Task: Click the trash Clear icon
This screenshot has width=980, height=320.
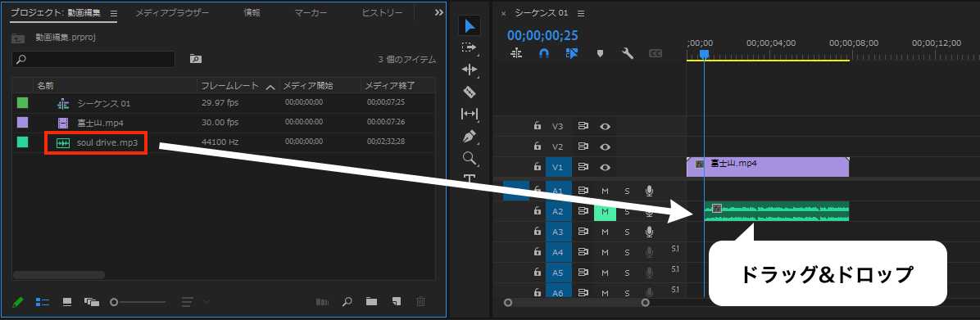Action: [421, 302]
